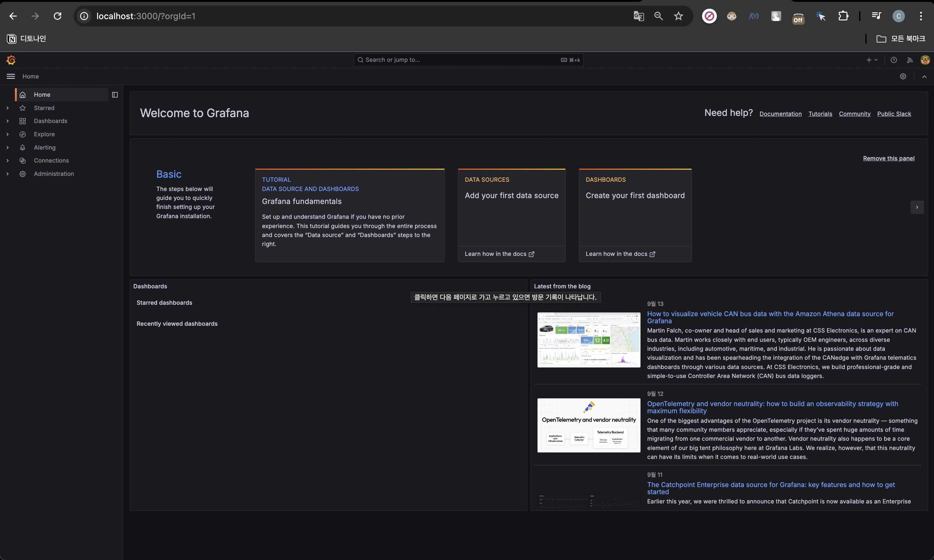Select Explore in the sidebar
The height and width of the screenshot is (560, 934).
(44, 134)
